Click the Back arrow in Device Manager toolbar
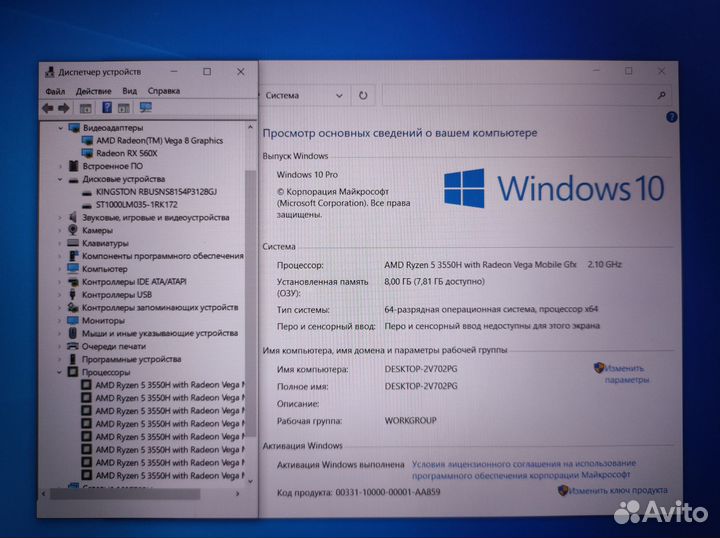The image size is (720, 538). 47,108
